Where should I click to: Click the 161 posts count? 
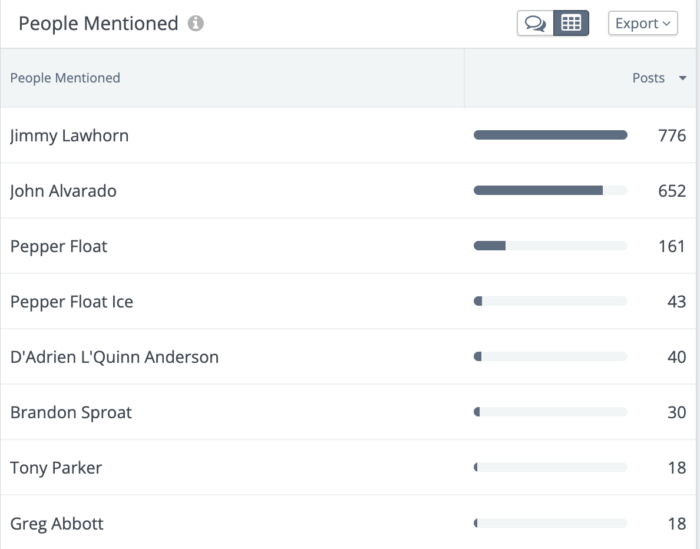click(672, 246)
